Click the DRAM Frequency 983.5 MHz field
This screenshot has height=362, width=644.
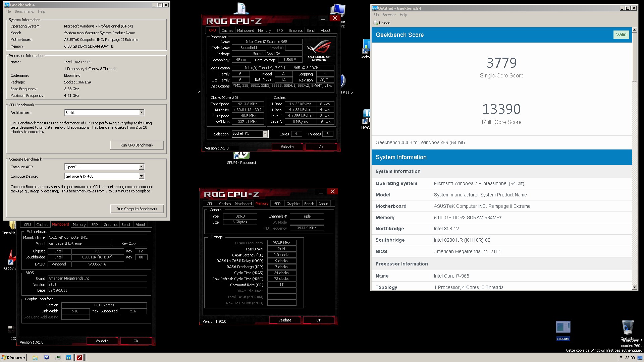pos(281,243)
